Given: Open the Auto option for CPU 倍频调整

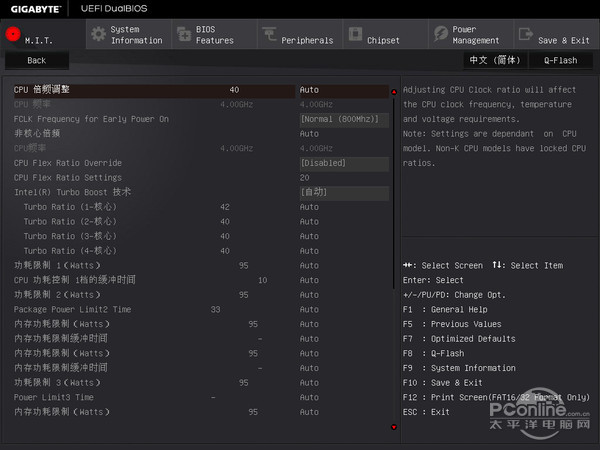Looking at the screenshot, I should pyautogui.click(x=343, y=90).
